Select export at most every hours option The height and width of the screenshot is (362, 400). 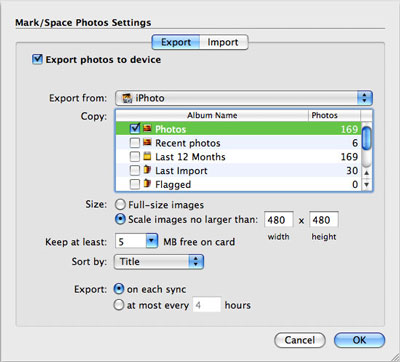point(119,305)
